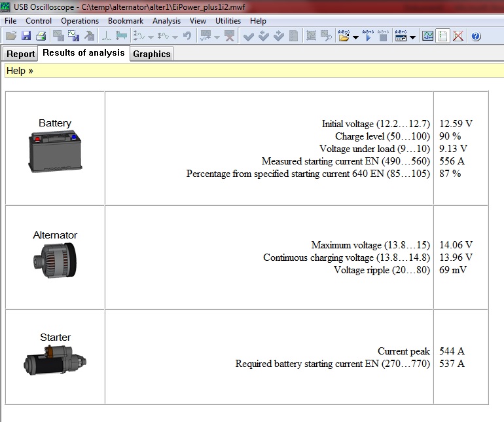504x422 pixels.
Task: Expand the dropdown arrow beside open script folder
Action: 355,37
